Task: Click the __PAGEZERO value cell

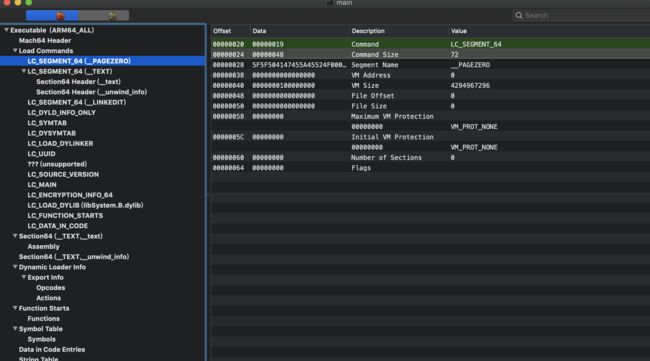Action: (470, 65)
